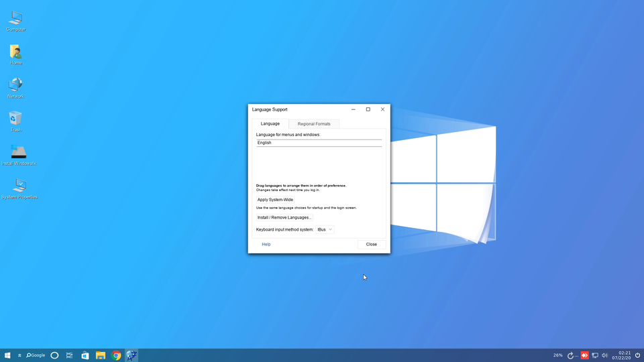Open File Explorer from taskbar

pyautogui.click(x=101, y=355)
